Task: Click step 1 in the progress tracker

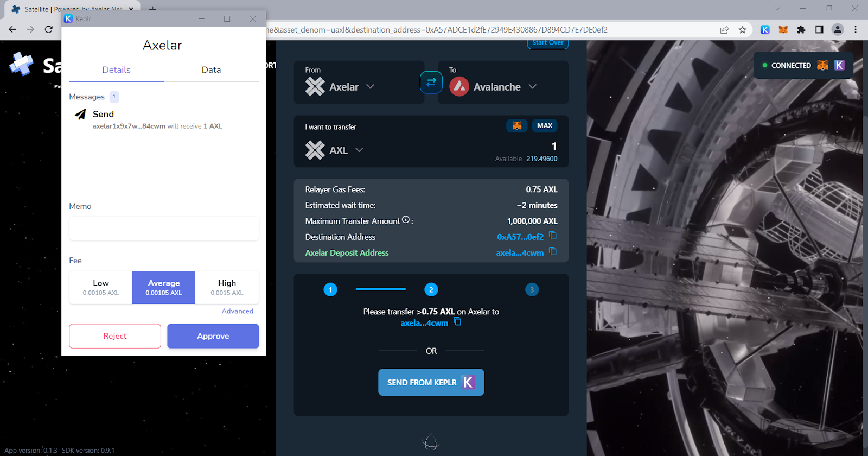Action: (x=330, y=290)
